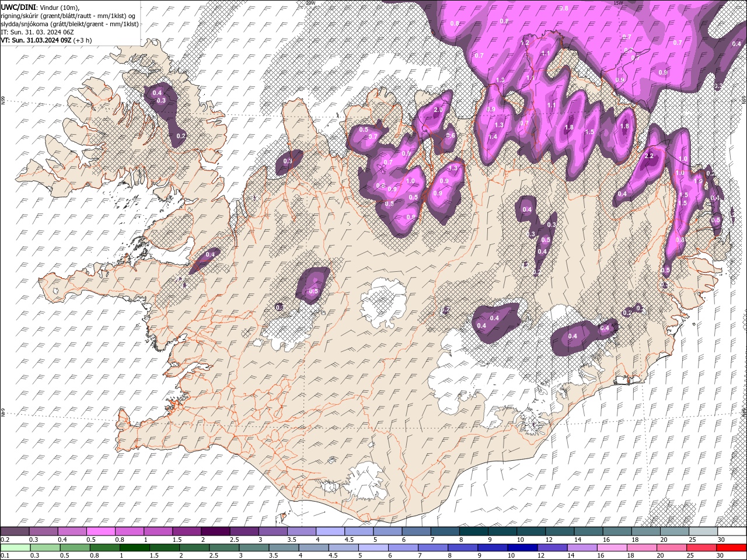Click the white 30 swatch in the upper legend
Viewport: 747px width, 560px height.
(732, 531)
